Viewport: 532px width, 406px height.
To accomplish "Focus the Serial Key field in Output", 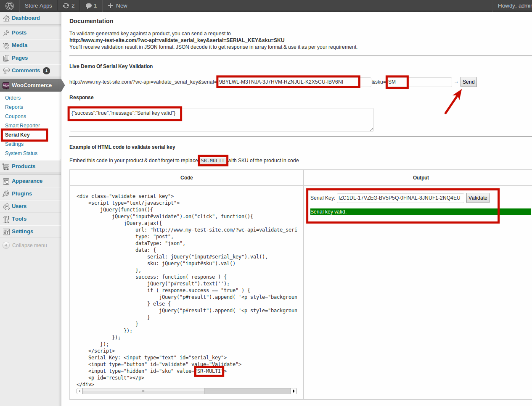I will coord(400,198).
